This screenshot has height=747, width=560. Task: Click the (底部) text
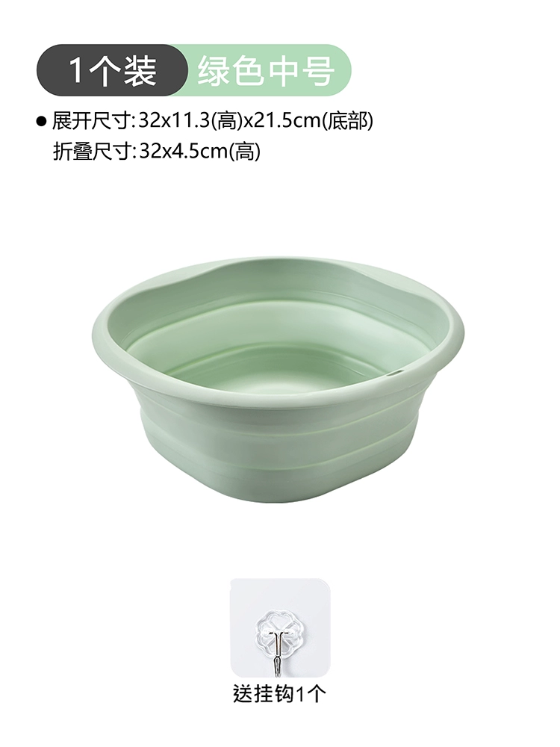pos(349,122)
